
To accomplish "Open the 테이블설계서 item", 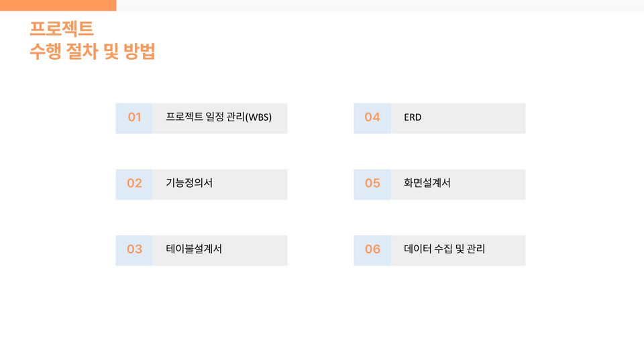I will pos(194,249).
